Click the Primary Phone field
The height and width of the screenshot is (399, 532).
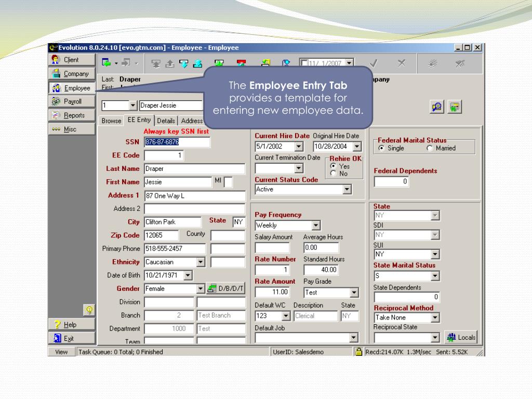[x=175, y=249]
